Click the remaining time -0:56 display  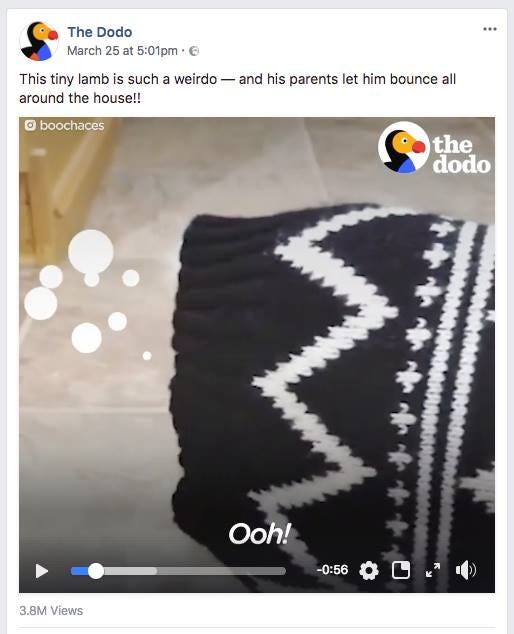[x=332, y=570]
